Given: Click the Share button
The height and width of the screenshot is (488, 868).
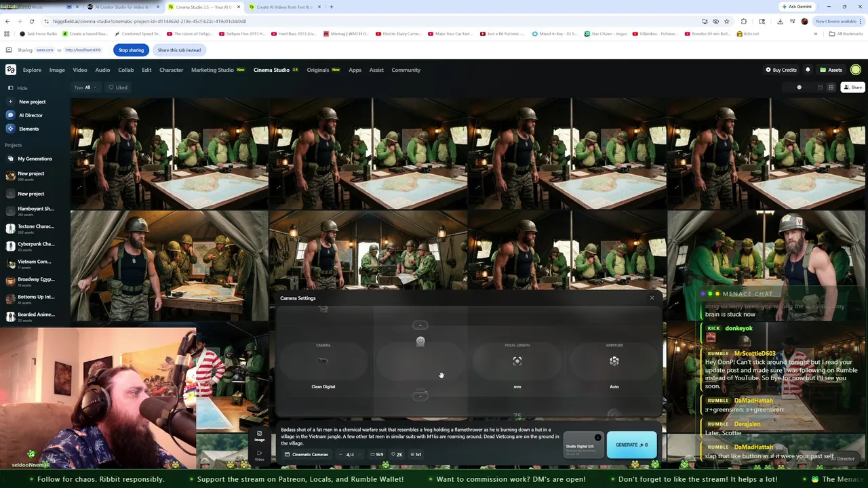Looking at the screenshot, I should [x=853, y=87].
